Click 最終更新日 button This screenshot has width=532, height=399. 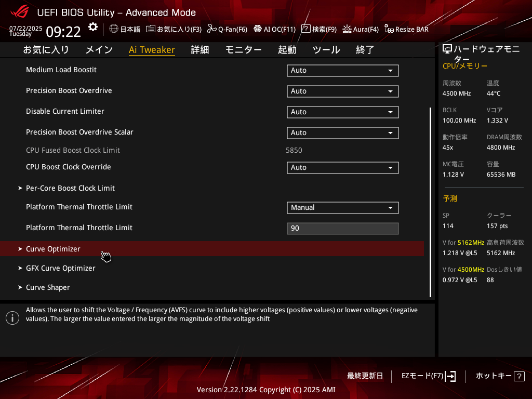(x=365, y=376)
